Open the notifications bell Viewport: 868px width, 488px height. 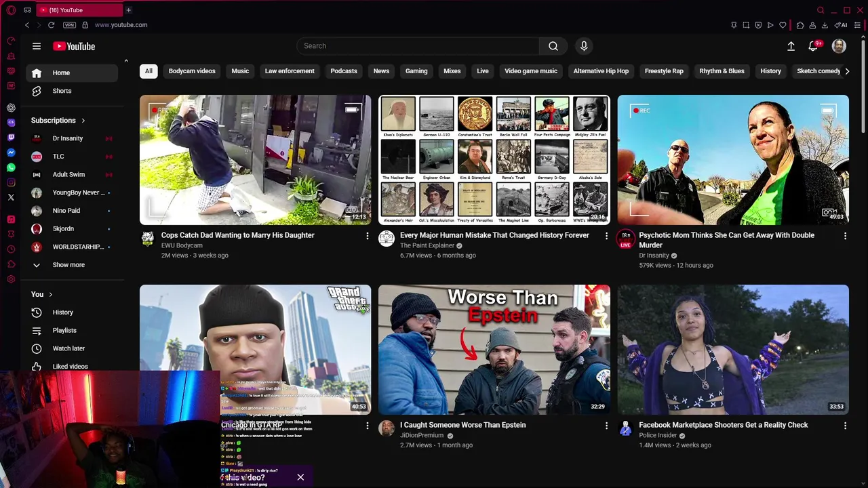pos(813,46)
